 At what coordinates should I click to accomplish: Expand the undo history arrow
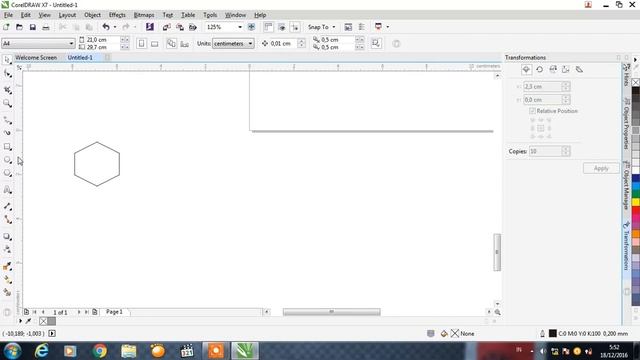115,27
